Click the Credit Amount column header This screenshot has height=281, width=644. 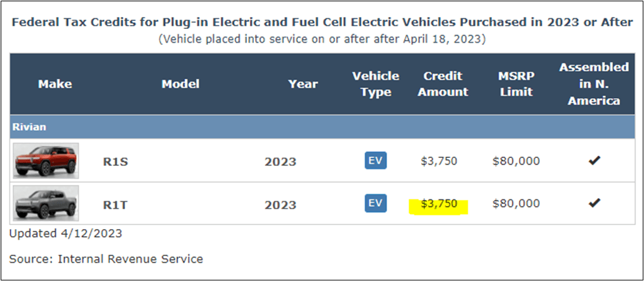tap(443, 84)
